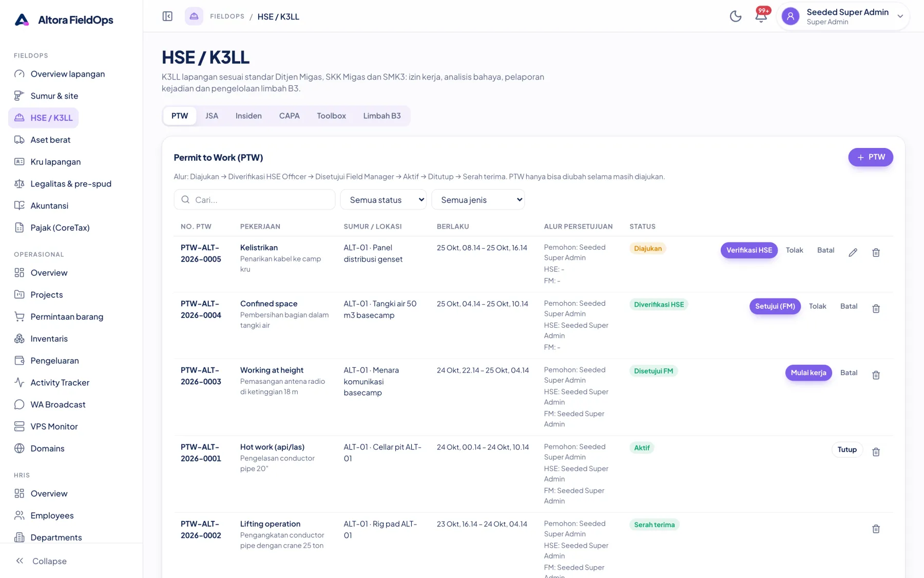
Task: Open notifications bell icon
Action: click(x=761, y=16)
